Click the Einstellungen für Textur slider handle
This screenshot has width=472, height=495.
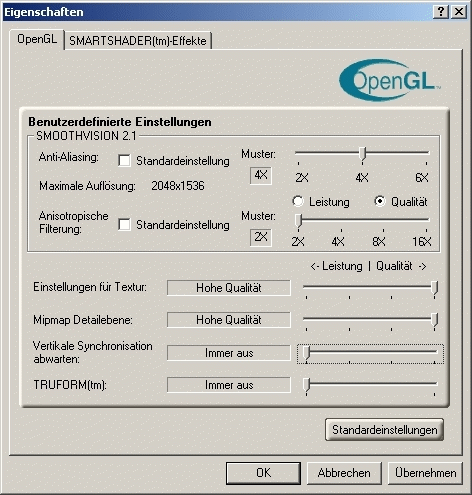pos(434,288)
